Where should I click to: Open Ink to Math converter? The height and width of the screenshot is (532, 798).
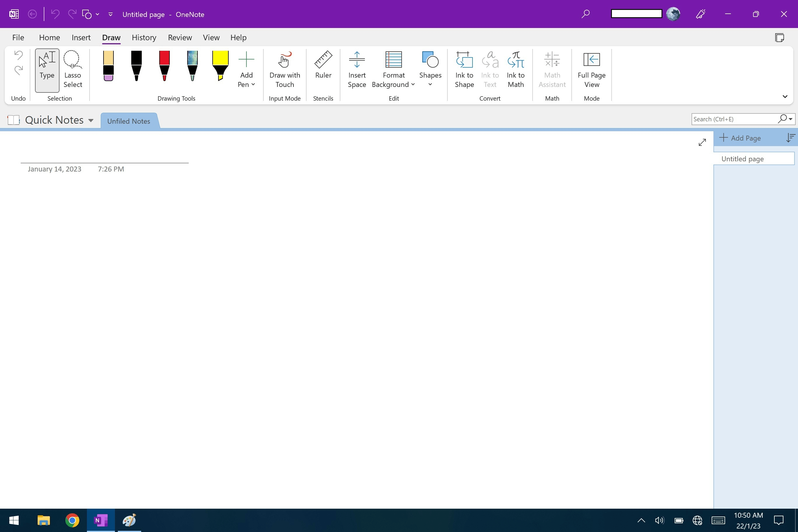515,69
